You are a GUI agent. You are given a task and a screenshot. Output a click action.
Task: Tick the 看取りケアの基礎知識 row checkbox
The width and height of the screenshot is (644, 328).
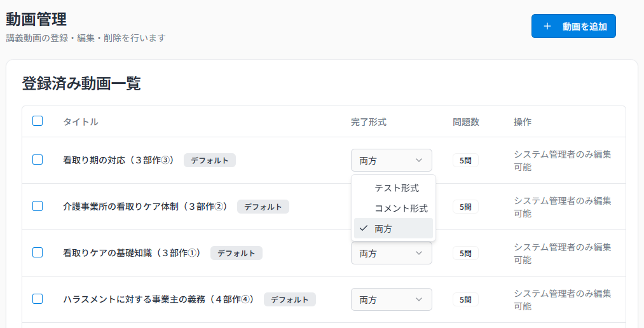click(38, 252)
